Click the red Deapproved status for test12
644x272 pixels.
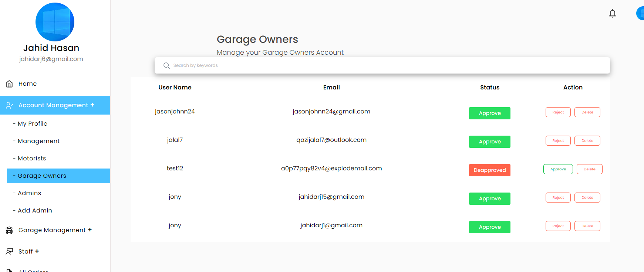click(x=489, y=170)
